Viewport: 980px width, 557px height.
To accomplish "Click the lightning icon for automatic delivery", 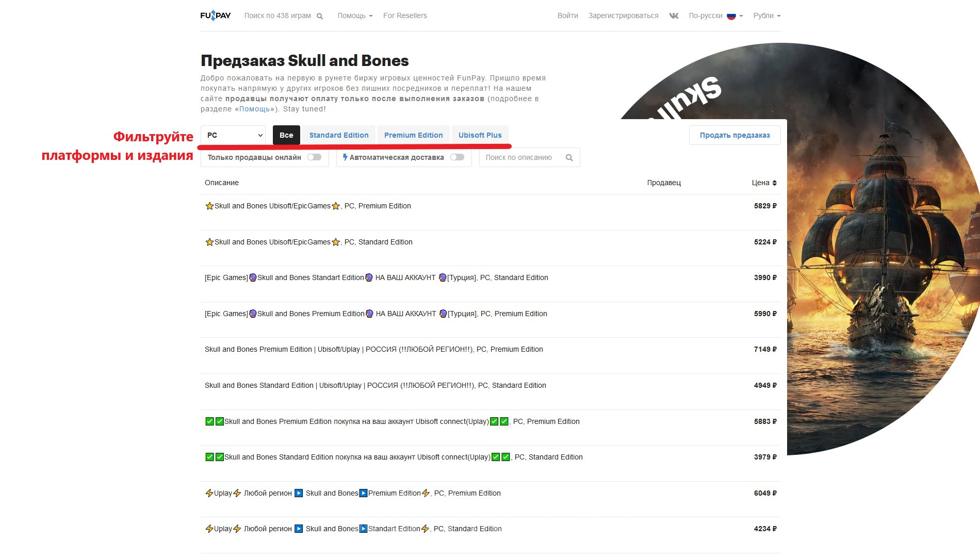I will pos(345,157).
